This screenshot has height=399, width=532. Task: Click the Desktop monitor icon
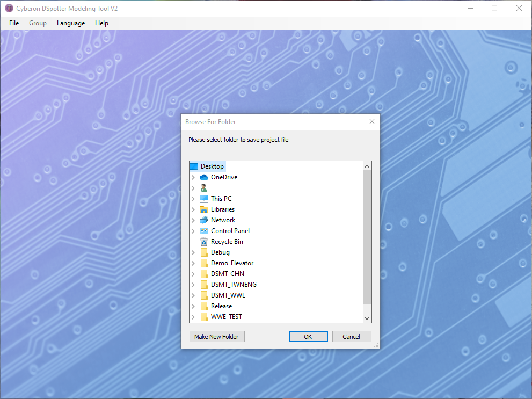click(194, 166)
